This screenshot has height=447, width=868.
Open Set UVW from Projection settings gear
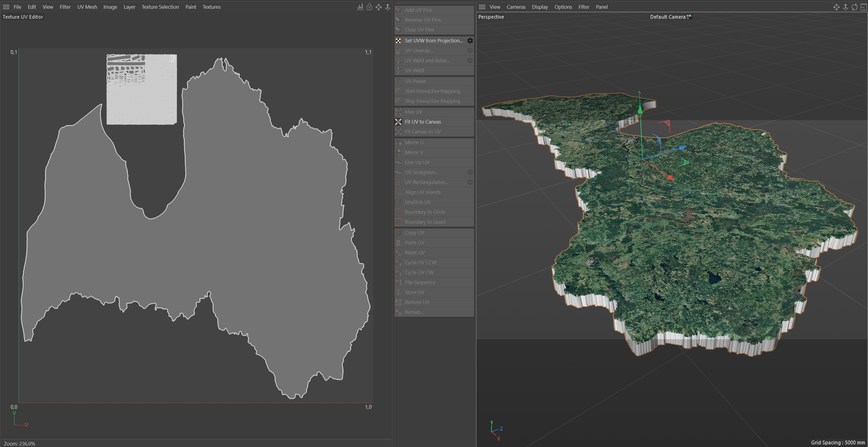pos(470,41)
